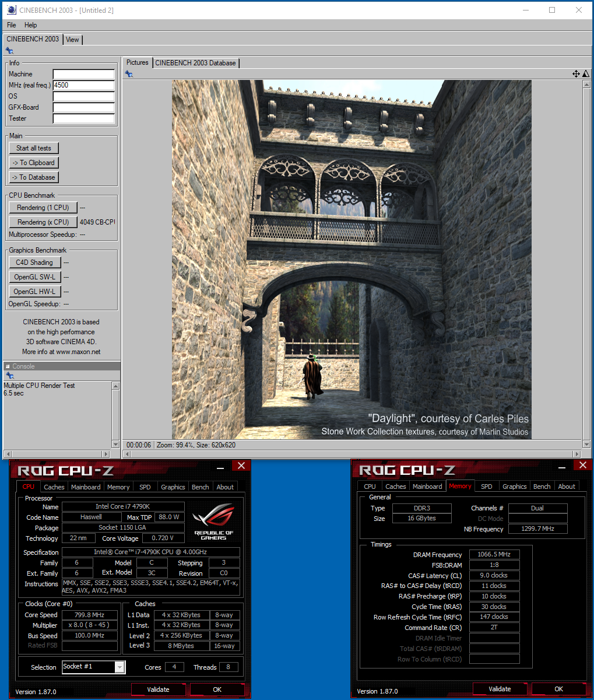Image resolution: width=594 pixels, height=700 pixels.
Task: Open the Socket #1 selection dropdown
Action: pyautogui.click(x=119, y=667)
